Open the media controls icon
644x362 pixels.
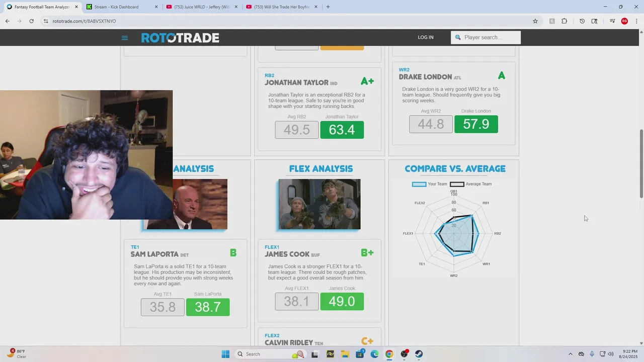click(x=612, y=21)
